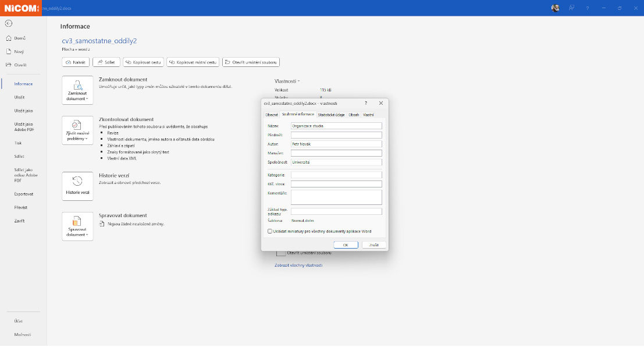The width and height of the screenshot is (644, 347).
Task: Click the Klíč. slova input field
Action: click(x=336, y=184)
